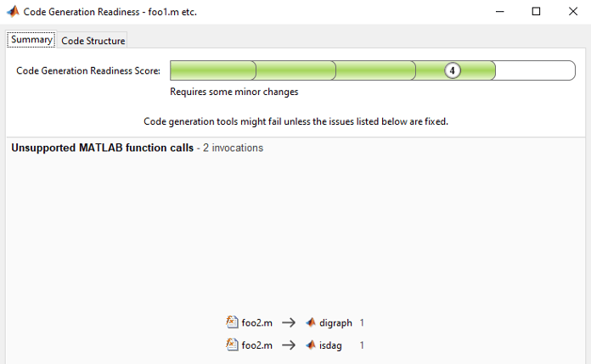Open the Code Structure tab
The width and height of the screenshot is (591, 364).
(x=93, y=41)
